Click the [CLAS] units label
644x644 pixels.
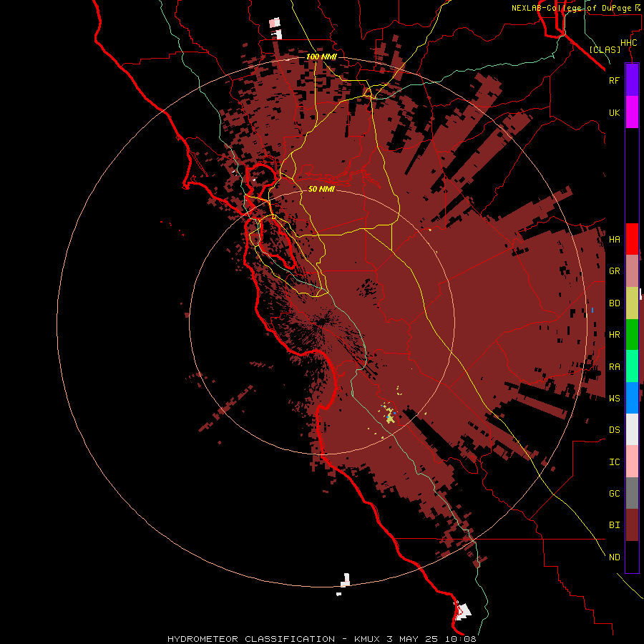pyautogui.click(x=605, y=50)
